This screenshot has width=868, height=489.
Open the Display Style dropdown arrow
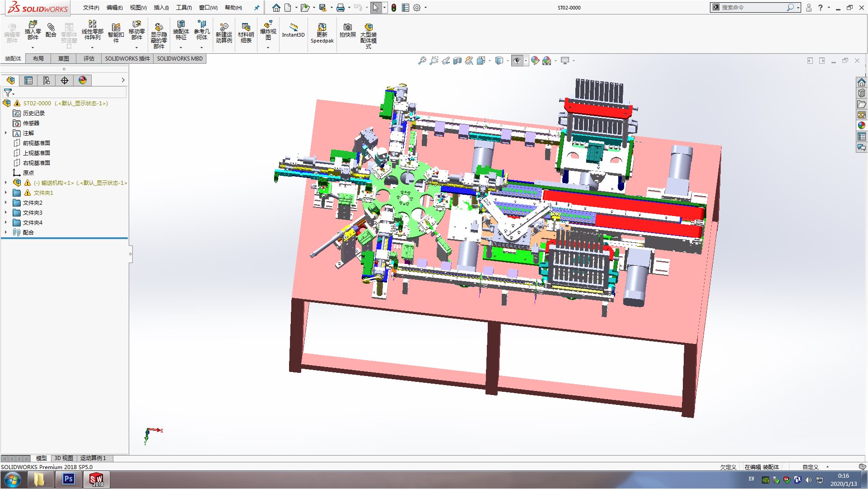point(508,61)
